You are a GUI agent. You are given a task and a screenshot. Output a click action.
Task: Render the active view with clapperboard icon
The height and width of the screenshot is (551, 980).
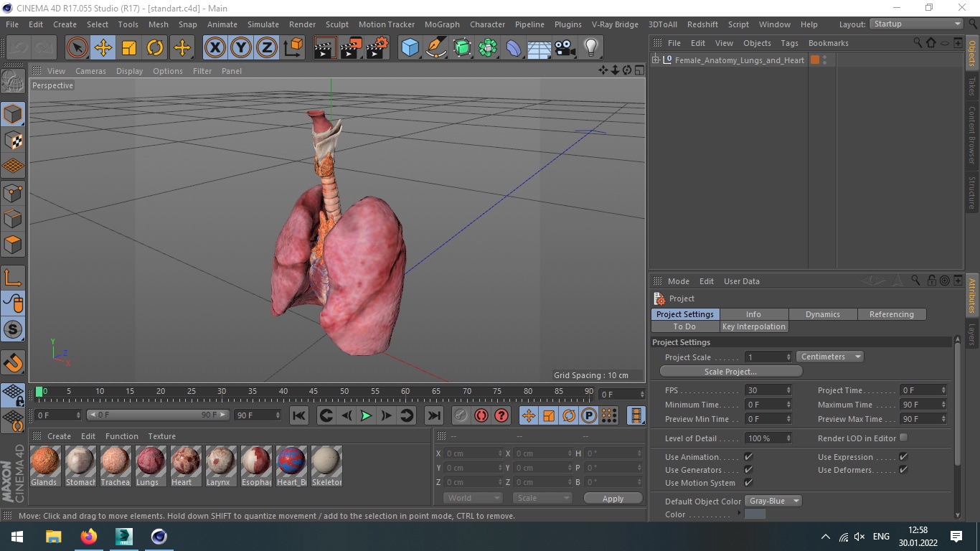tap(325, 48)
